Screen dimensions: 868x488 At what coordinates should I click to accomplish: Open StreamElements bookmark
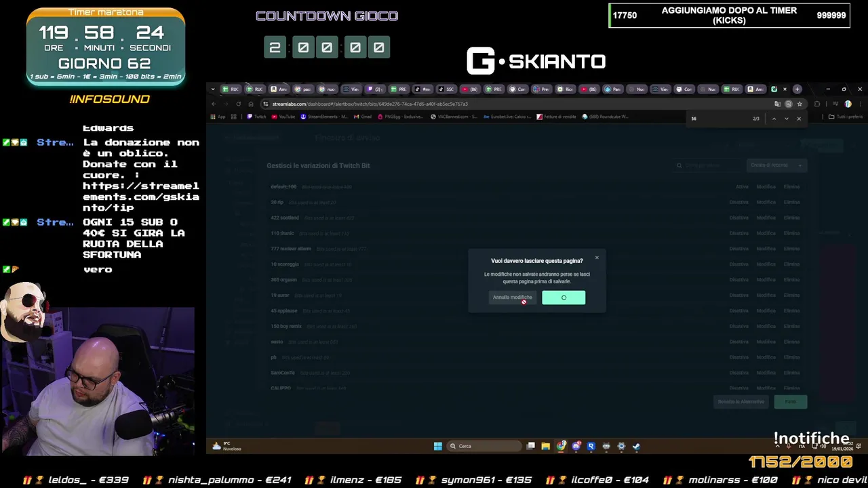324,117
